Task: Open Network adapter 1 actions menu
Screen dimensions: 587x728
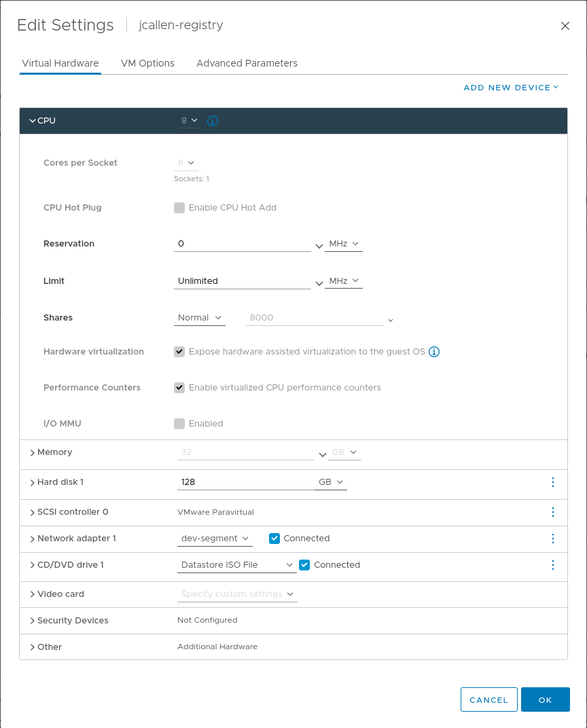Action: 552,539
